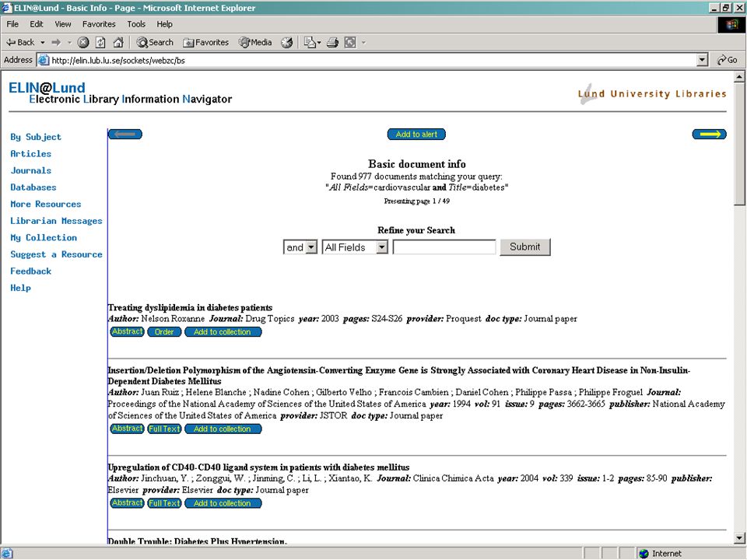Open the Articles sidebar link
The image size is (747, 560).
coord(30,154)
